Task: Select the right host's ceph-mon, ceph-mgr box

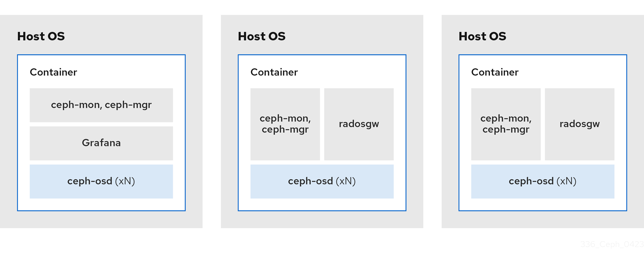Action: [506, 124]
